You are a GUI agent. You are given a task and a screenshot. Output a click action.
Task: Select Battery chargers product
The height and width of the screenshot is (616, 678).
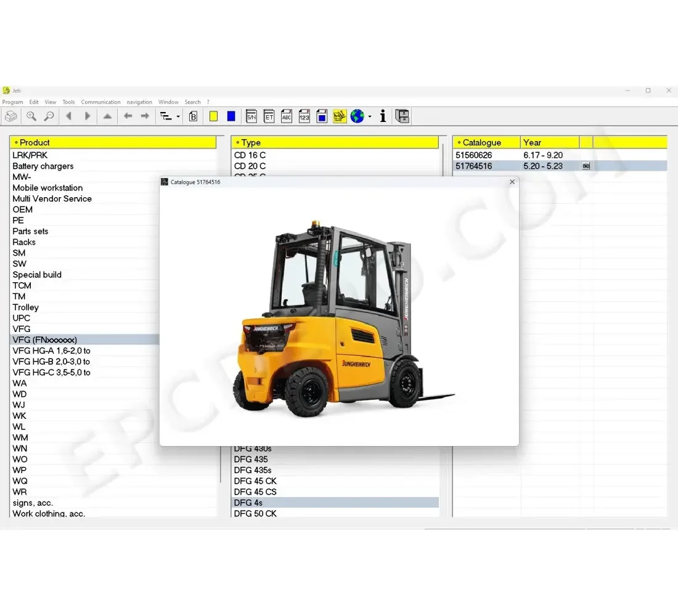43,166
